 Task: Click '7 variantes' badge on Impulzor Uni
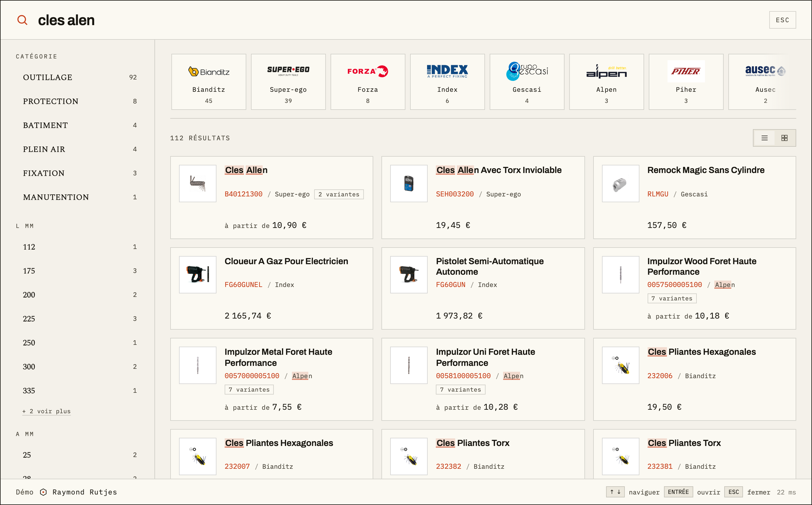click(x=460, y=390)
